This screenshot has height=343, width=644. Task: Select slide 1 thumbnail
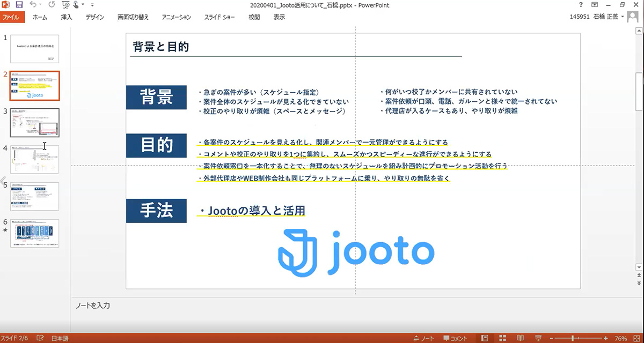coord(34,48)
